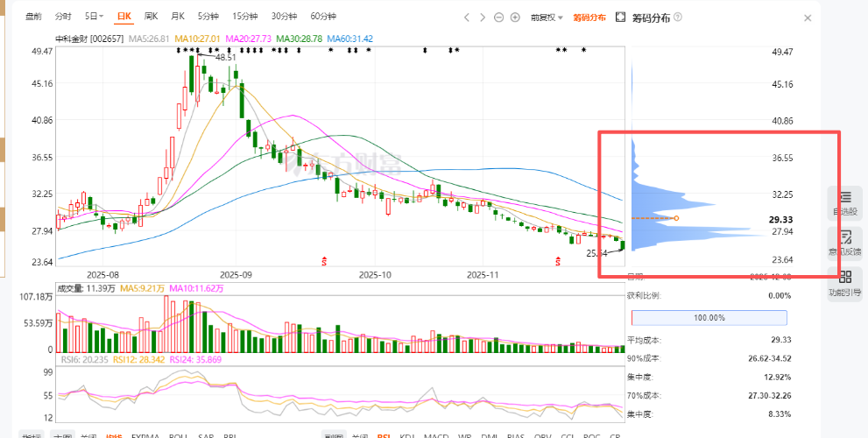Click concentration value 12.92%

tap(778, 377)
